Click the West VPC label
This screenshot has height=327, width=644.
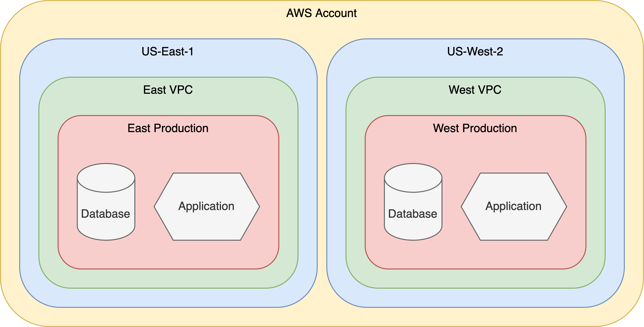coord(475,90)
